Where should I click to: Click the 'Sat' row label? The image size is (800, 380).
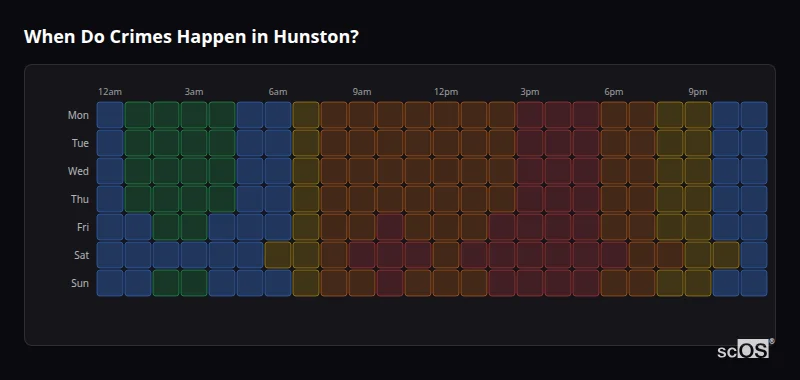coord(81,256)
